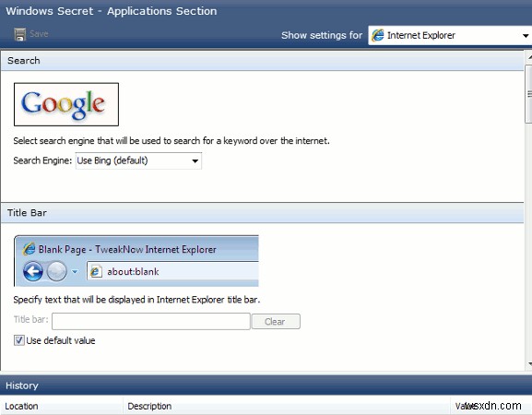Open the Search Engine combo box
Screen dimensions: 532x415
coord(138,160)
